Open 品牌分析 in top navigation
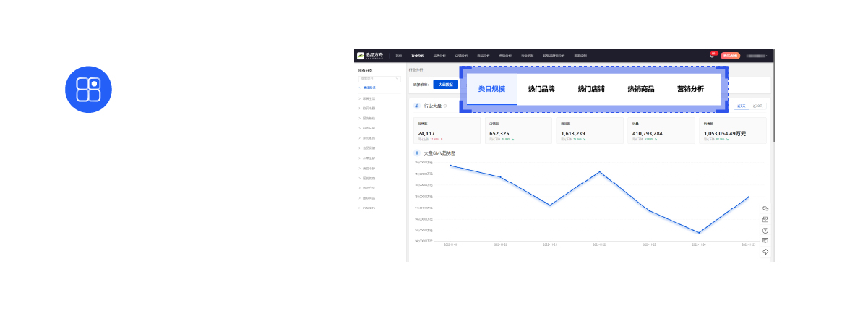 (439, 55)
